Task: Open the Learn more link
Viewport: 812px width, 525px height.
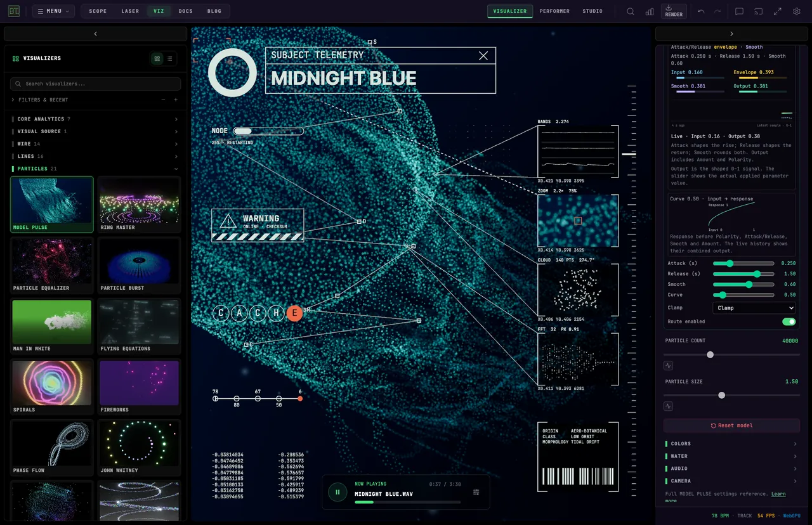Action: [x=778, y=494]
